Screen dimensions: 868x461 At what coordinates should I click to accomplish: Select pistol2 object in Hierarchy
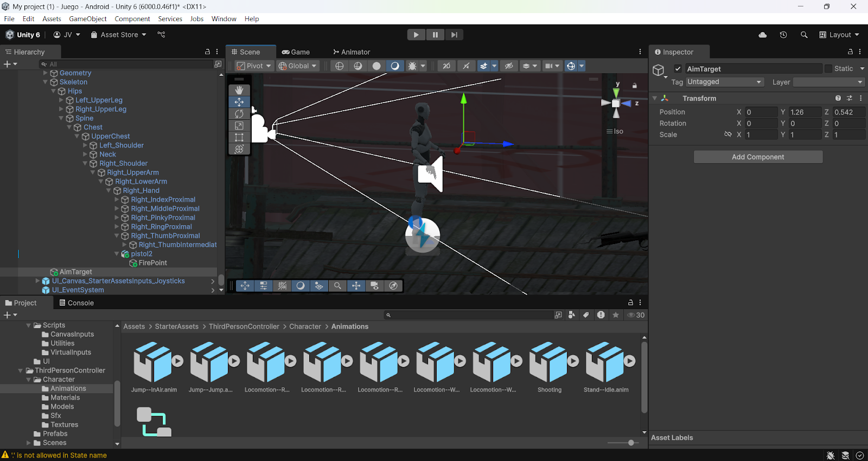pyautogui.click(x=141, y=254)
